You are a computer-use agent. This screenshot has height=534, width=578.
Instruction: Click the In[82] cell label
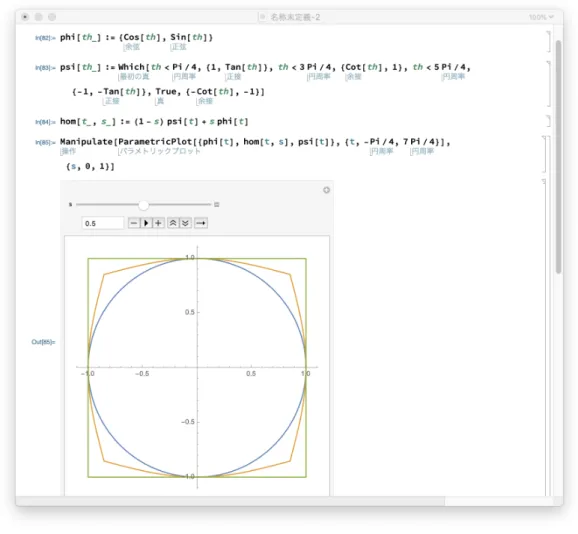click(x=45, y=38)
